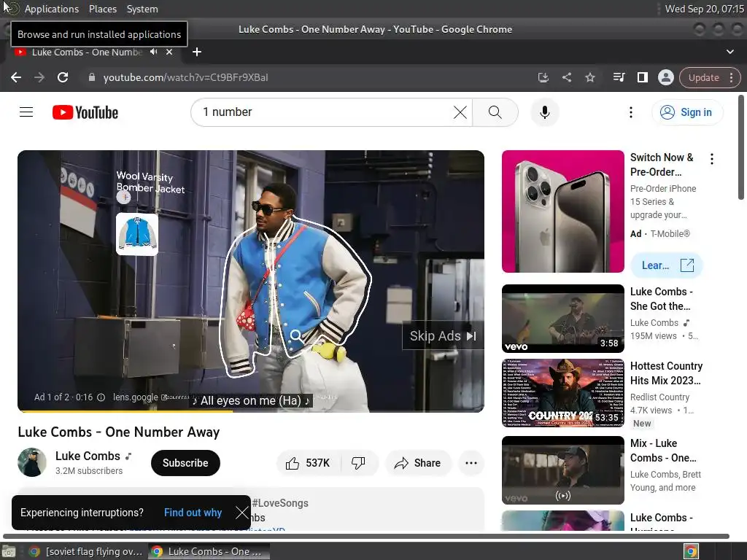Click Hottest Country Hits Mix 2023 title

666,373
